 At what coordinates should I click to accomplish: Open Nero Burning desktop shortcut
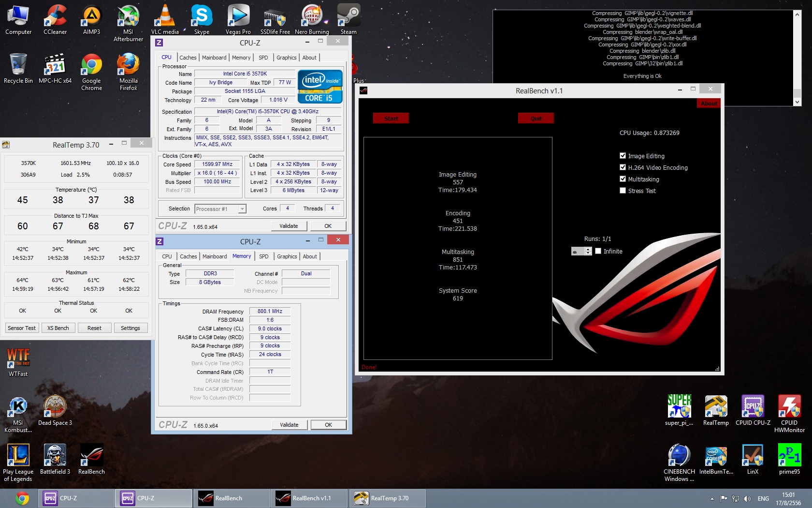(x=312, y=20)
